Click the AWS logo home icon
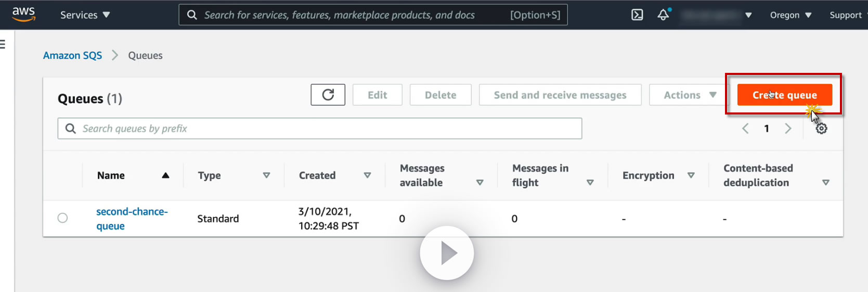 (x=24, y=14)
